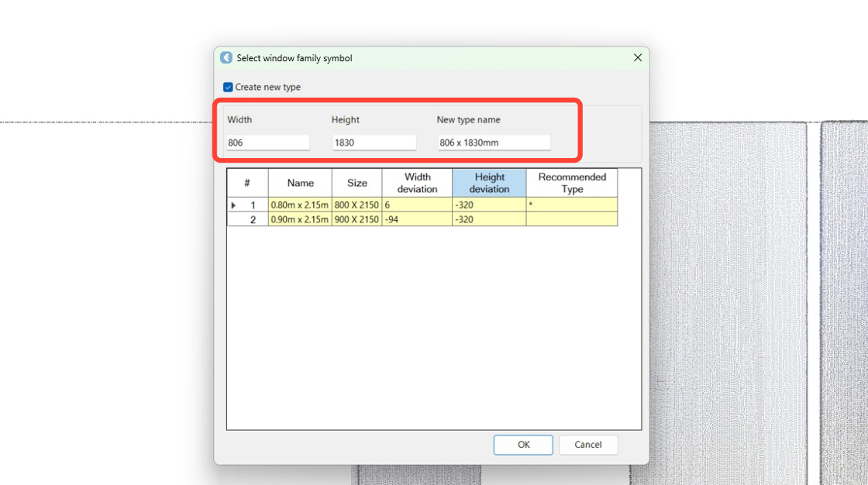Click the Width input showing 806
868x485 pixels.
[x=267, y=143]
